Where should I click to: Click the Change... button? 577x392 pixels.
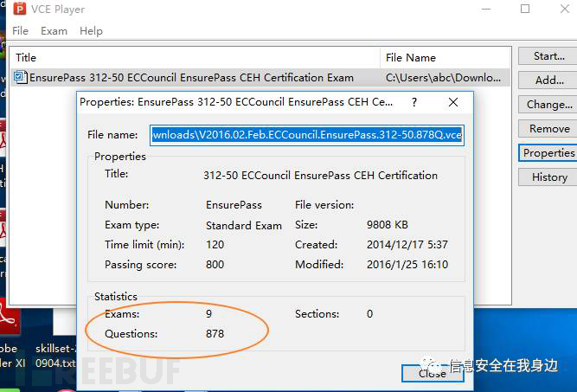click(x=548, y=105)
